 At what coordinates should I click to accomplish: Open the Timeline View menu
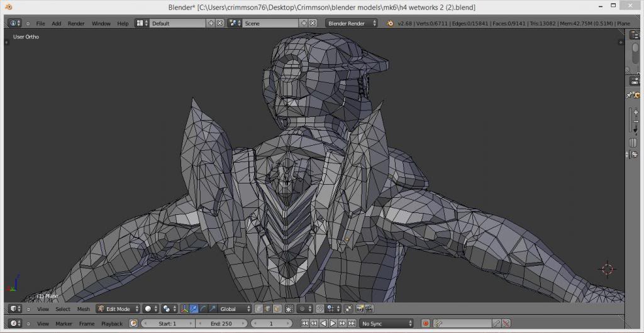click(x=43, y=324)
